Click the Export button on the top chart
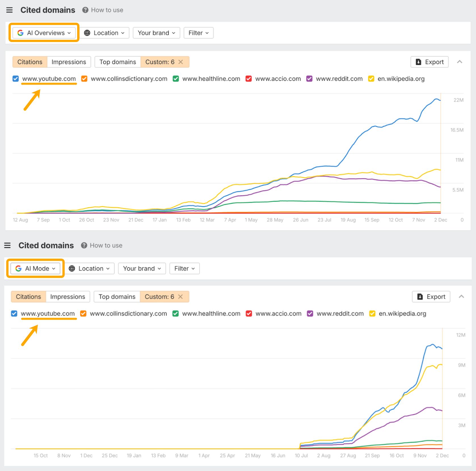The image size is (476, 471). tap(429, 62)
